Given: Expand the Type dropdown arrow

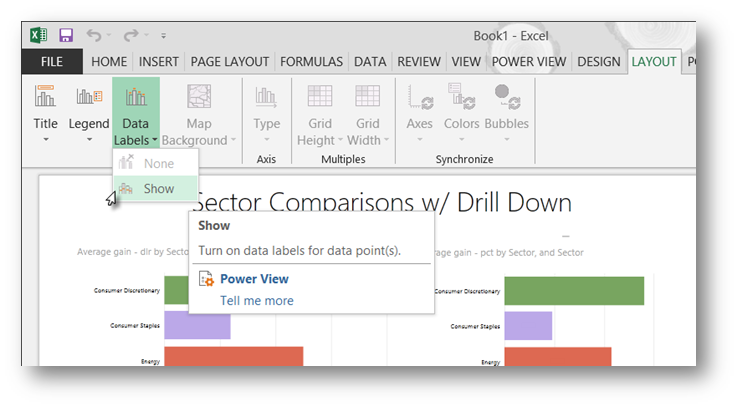Looking at the screenshot, I should (266, 140).
